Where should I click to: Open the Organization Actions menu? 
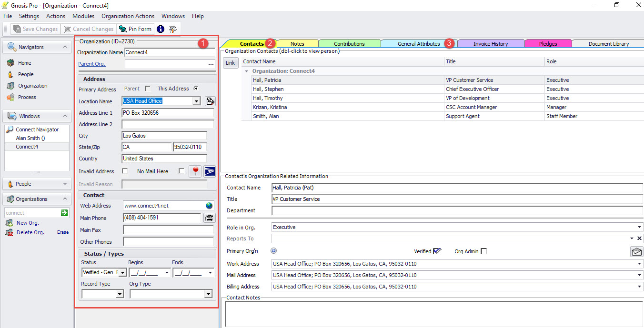128,16
